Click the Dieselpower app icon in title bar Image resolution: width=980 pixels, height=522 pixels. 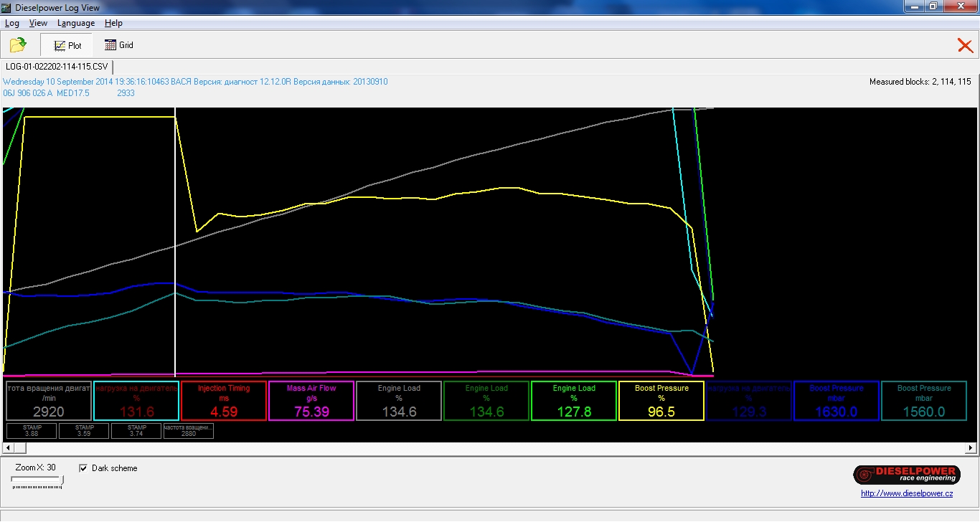click(x=6, y=8)
